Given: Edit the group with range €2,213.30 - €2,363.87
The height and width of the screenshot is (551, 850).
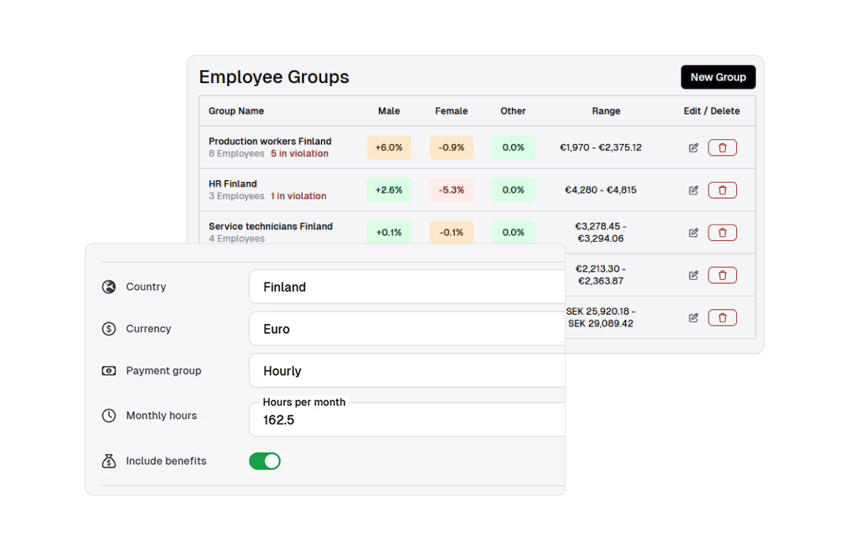Looking at the screenshot, I should pos(693,275).
